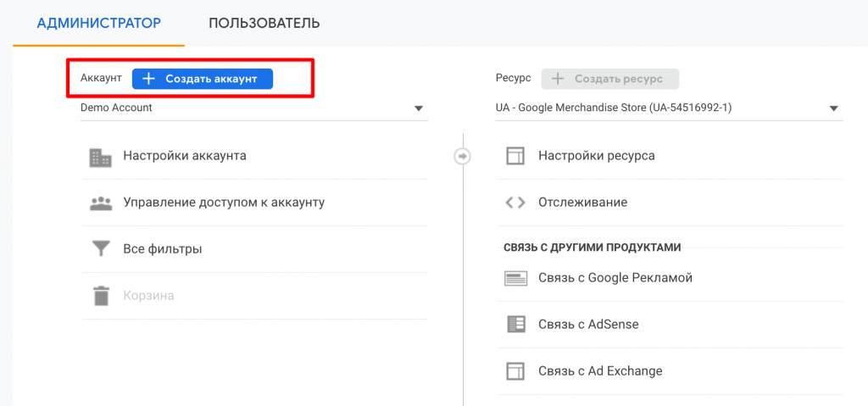Screen dimensions: 868x406
Task: Click the people icon for Управление доступом
Action: click(100, 203)
